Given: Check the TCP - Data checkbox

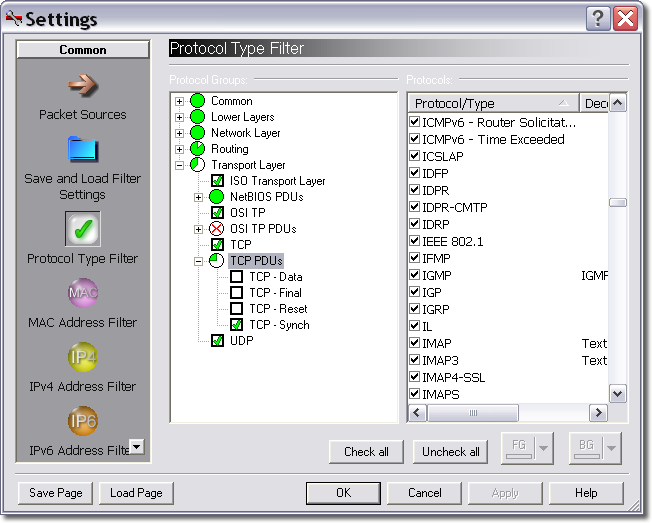Looking at the screenshot, I should [237, 276].
